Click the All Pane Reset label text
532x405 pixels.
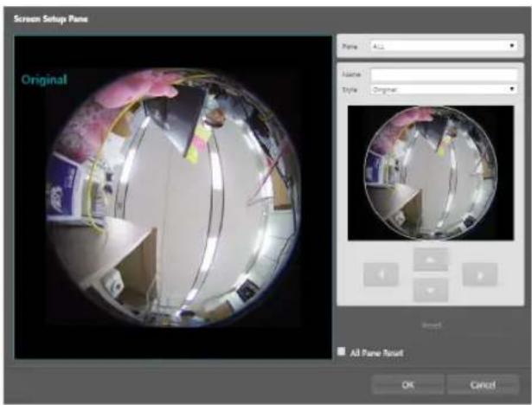click(376, 353)
